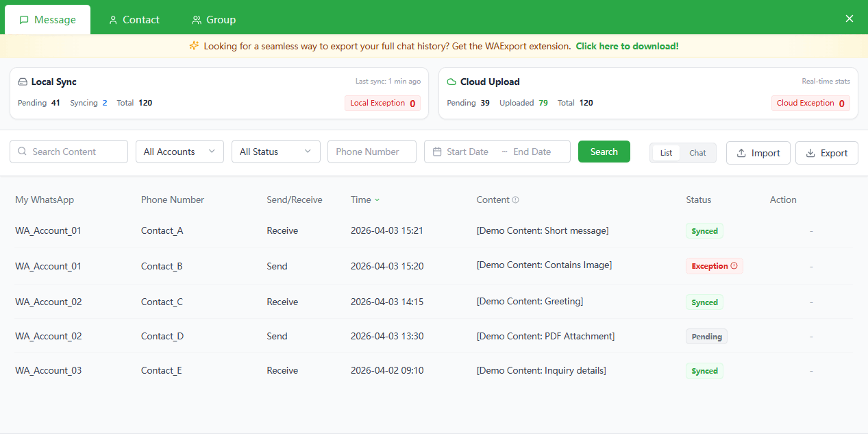Click the Exception status info icon
The image size is (868, 434).
click(734, 266)
